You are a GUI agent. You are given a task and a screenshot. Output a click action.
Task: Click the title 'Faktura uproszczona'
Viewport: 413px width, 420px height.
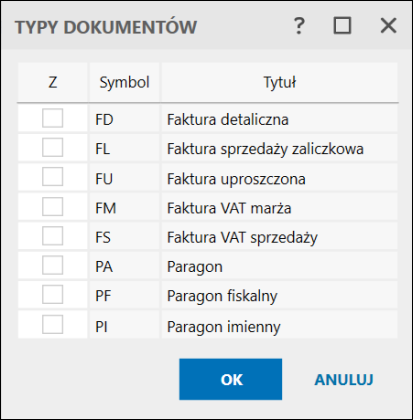coord(236,179)
